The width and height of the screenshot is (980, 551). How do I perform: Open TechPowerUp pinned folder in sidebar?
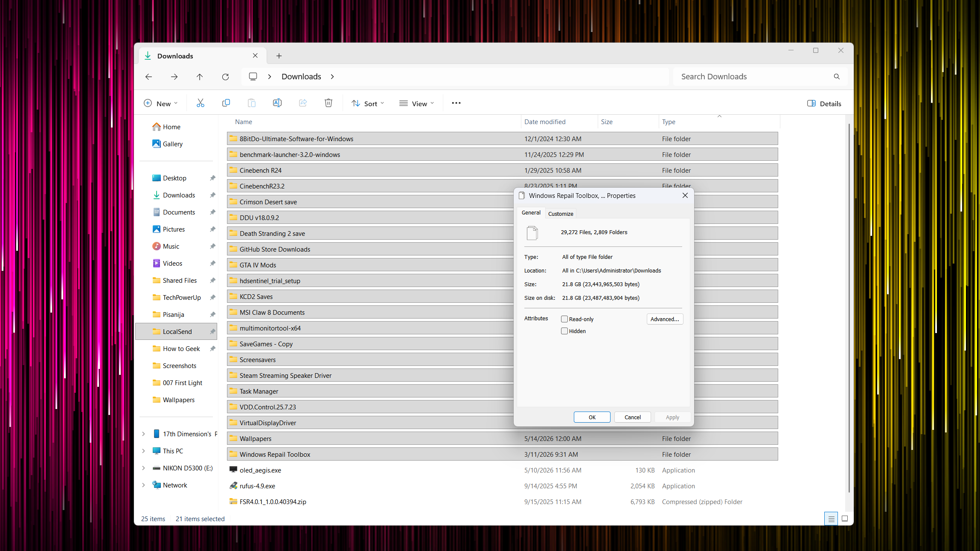177,297
